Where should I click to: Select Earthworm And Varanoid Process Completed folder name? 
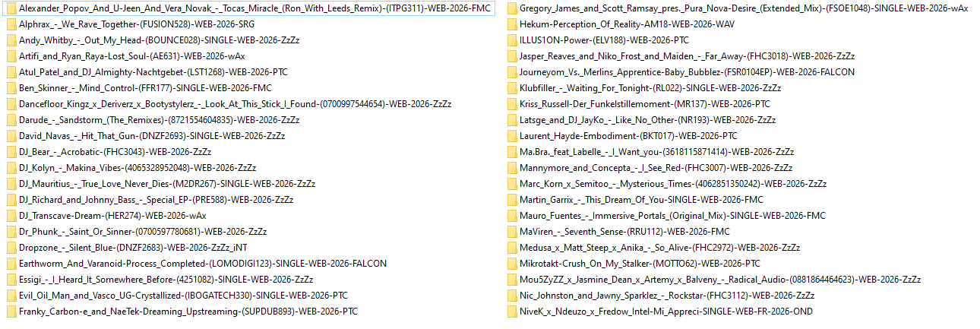[203, 264]
